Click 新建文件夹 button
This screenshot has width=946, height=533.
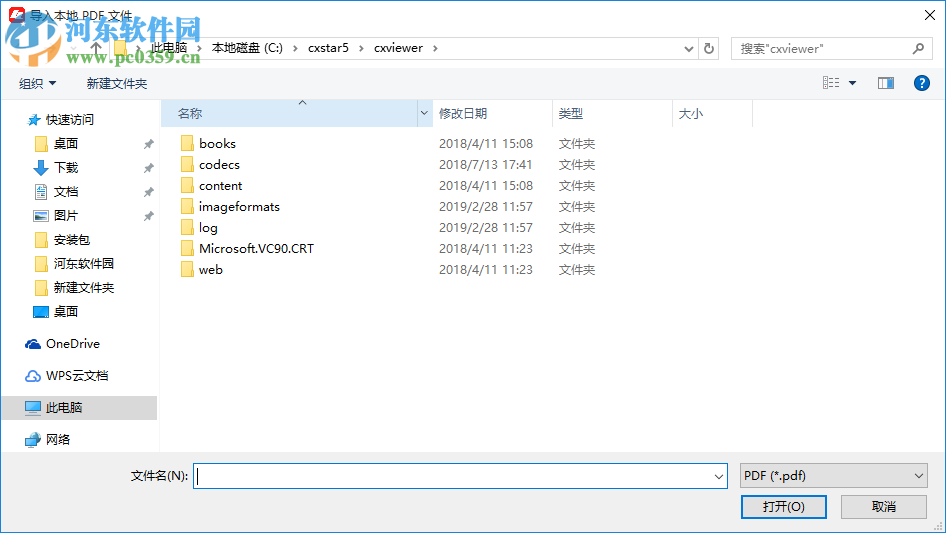tap(117, 83)
